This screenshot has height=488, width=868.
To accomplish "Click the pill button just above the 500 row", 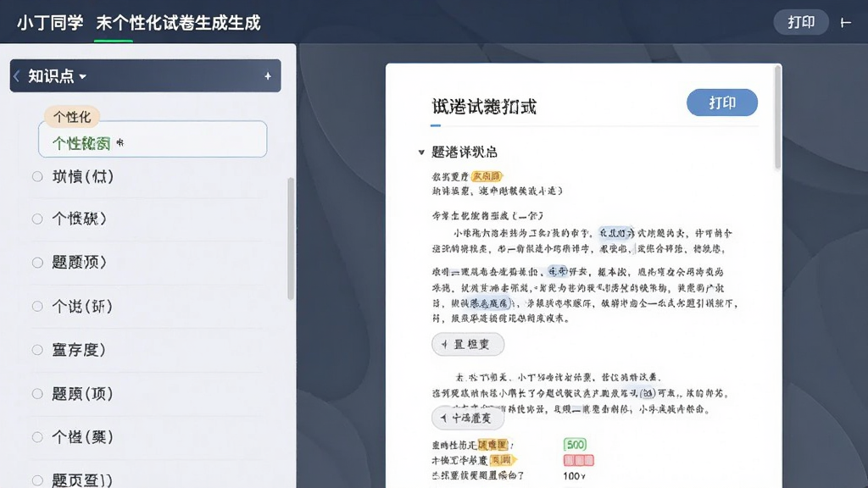I will pyautogui.click(x=468, y=419).
